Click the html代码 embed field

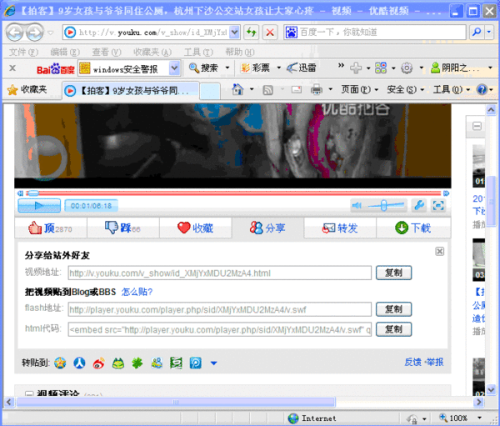[x=220, y=330]
